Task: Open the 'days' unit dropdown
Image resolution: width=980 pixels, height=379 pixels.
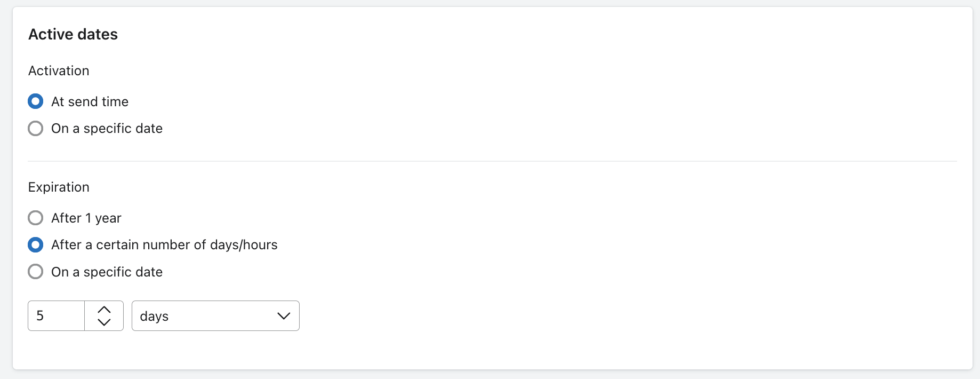Action: (215, 316)
